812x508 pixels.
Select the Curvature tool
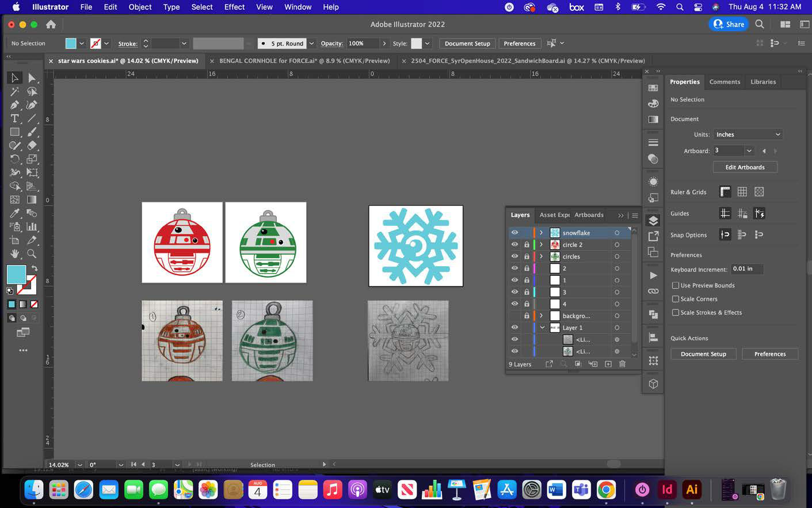[x=32, y=105]
